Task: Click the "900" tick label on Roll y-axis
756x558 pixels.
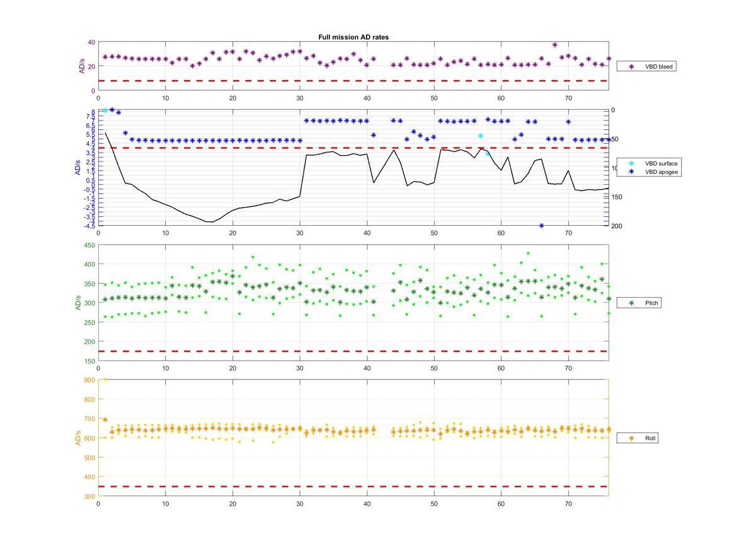Action: (x=88, y=380)
